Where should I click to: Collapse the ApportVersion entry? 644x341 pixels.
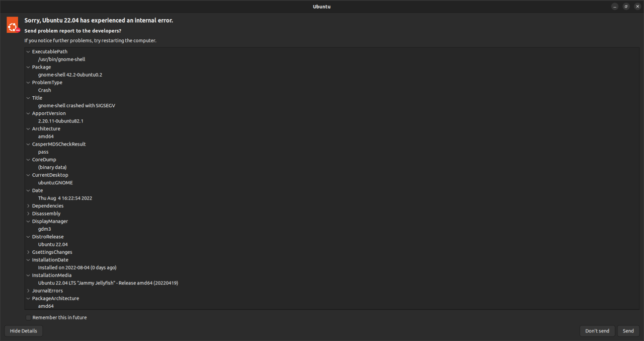coord(28,113)
